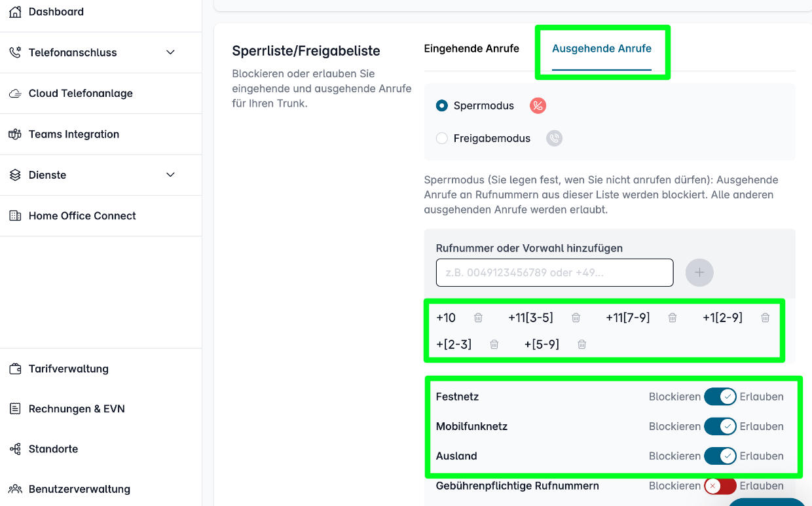Image resolution: width=812 pixels, height=506 pixels.
Task: Expand the Dienste sidebar section
Action: coord(101,175)
